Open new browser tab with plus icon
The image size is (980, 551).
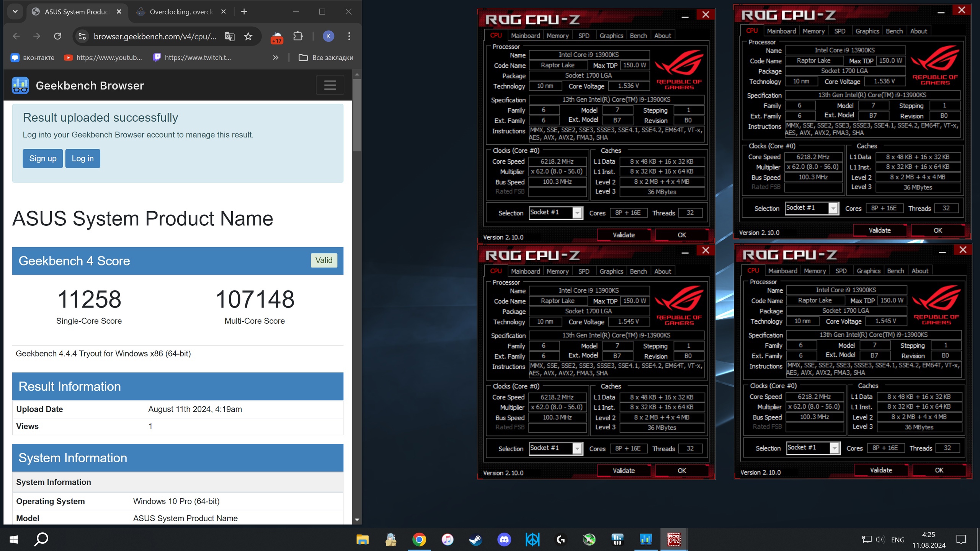tap(244, 12)
